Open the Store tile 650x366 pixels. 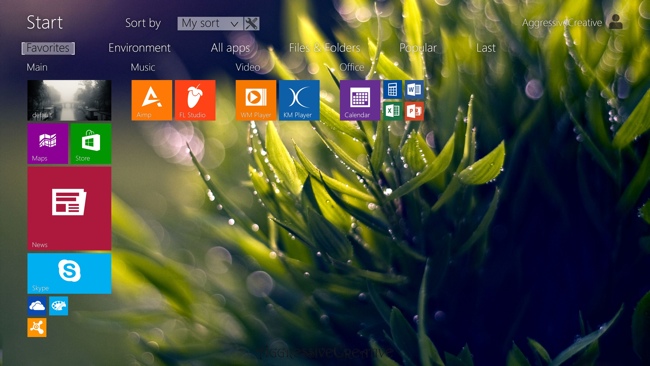(x=91, y=143)
